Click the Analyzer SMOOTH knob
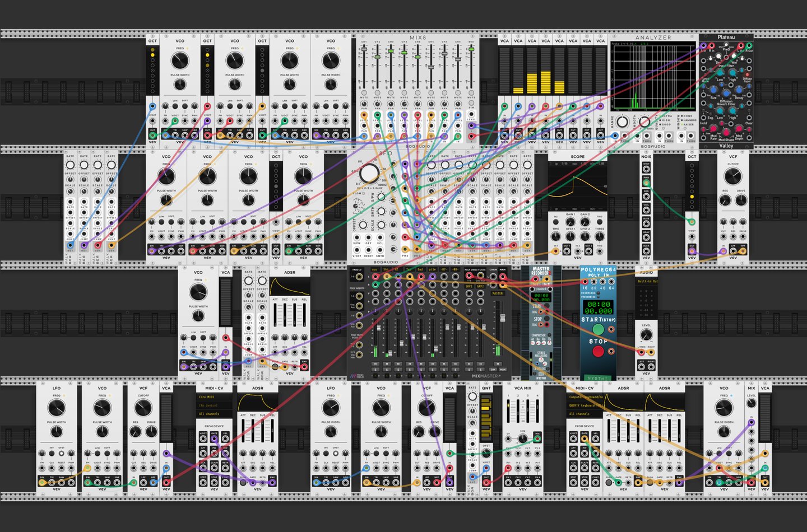This screenshot has height=532, width=807. [x=644, y=122]
